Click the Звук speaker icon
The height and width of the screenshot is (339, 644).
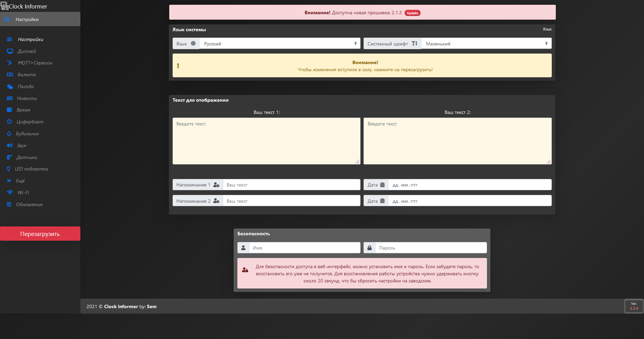9,145
